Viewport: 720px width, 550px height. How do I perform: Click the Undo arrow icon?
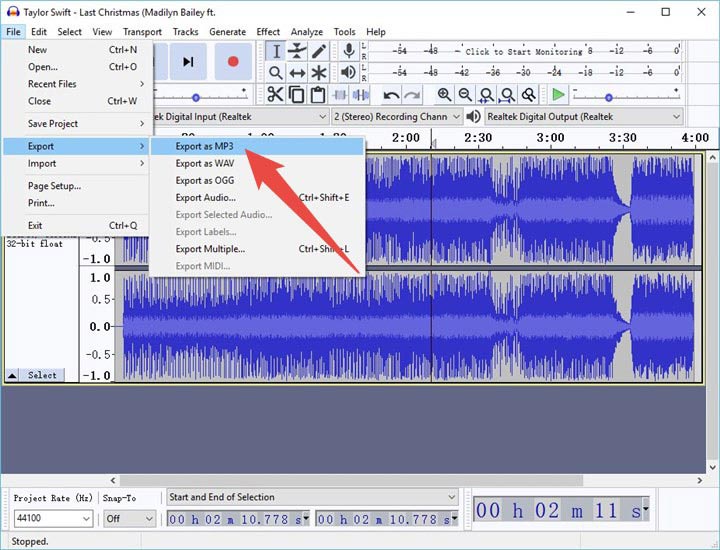(391, 95)
